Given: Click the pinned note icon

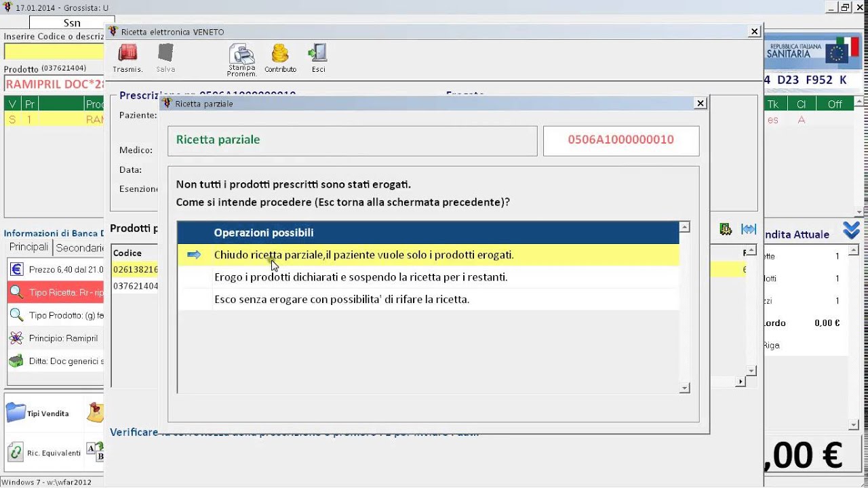Looking at the screenshot, I should click(96, 412).
